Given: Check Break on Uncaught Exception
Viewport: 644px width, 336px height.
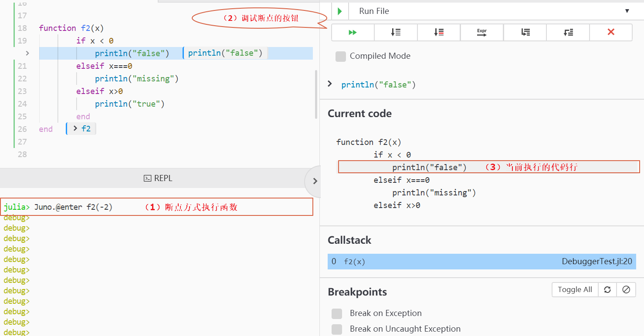Looking at the screenshot, I should (x=337, y=329).
